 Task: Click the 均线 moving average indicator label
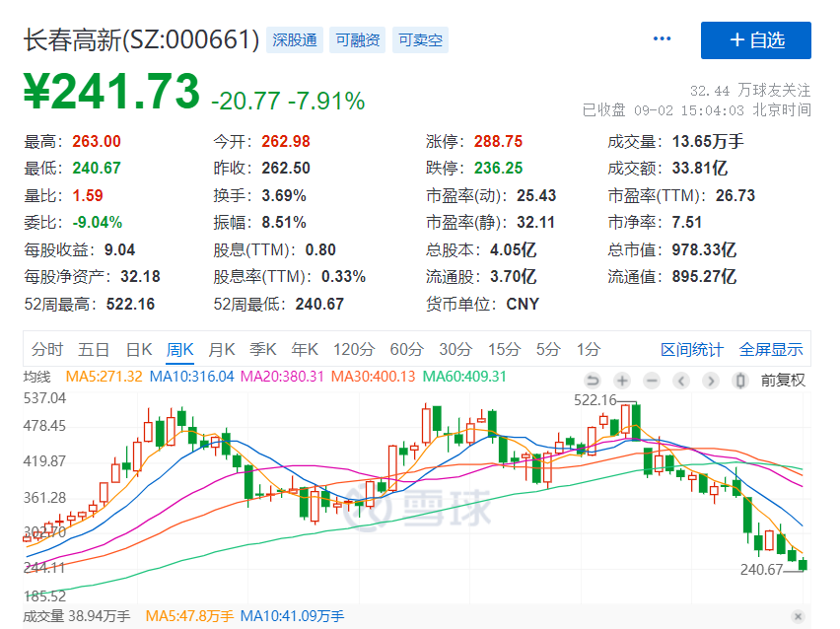(x=38, y=377)
